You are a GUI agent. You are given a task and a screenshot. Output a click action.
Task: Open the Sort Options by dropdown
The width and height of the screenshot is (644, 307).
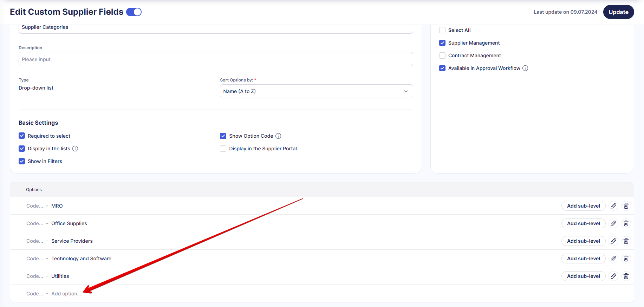click(316, 91)
